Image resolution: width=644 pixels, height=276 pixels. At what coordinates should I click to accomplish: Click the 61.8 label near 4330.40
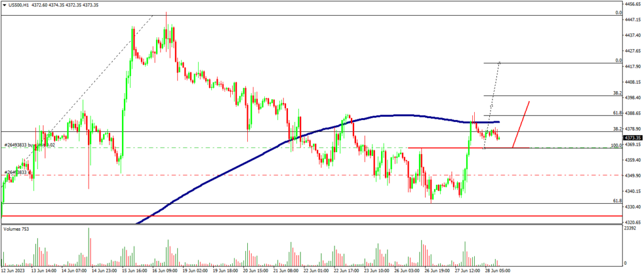click(x=617, y=201)
